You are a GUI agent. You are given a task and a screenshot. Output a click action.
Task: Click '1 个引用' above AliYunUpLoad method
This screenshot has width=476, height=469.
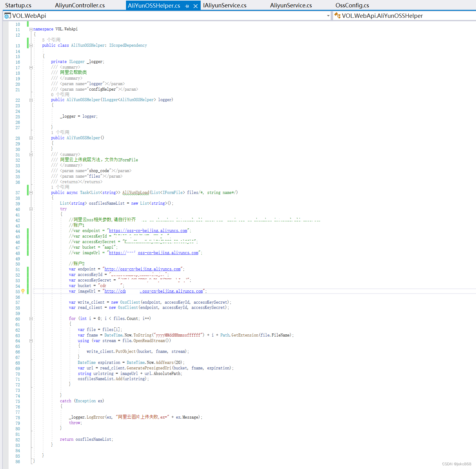[60, 187]
